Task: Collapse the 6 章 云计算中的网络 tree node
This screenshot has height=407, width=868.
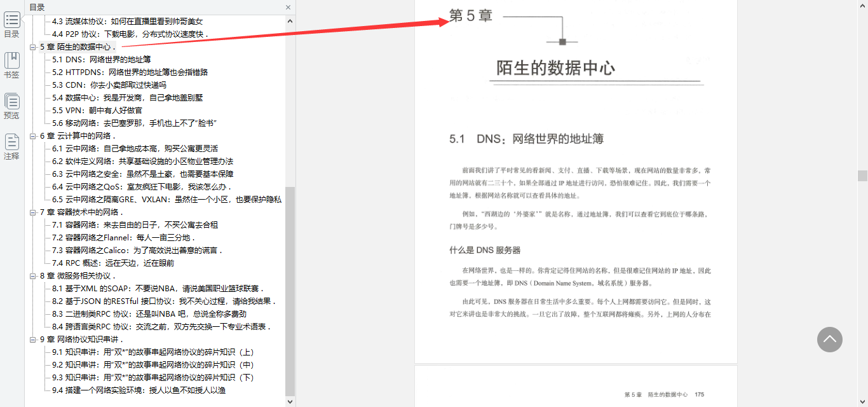Action: [x=33, y=136]
